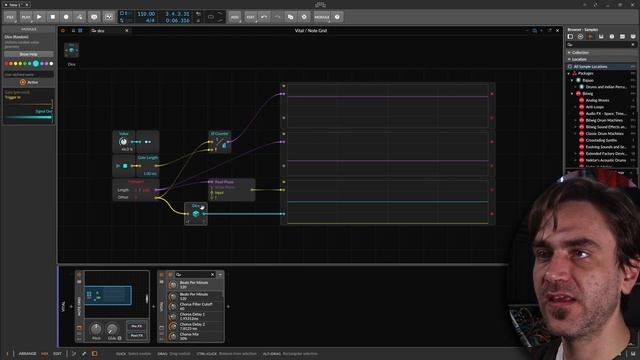Click the transport Stop button
This screenshot has height=360, width=640.
pyautogui.click(x=53, y=17)
